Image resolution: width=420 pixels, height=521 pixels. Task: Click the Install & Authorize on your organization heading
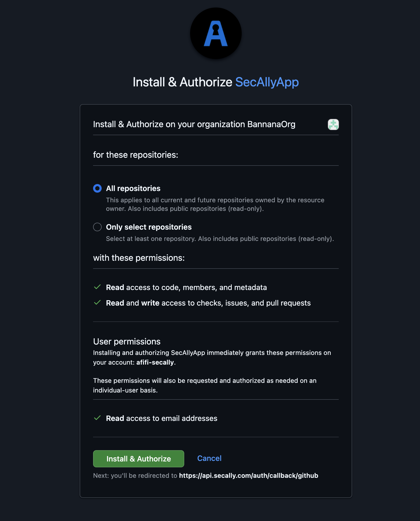click(x=194, y=124)
